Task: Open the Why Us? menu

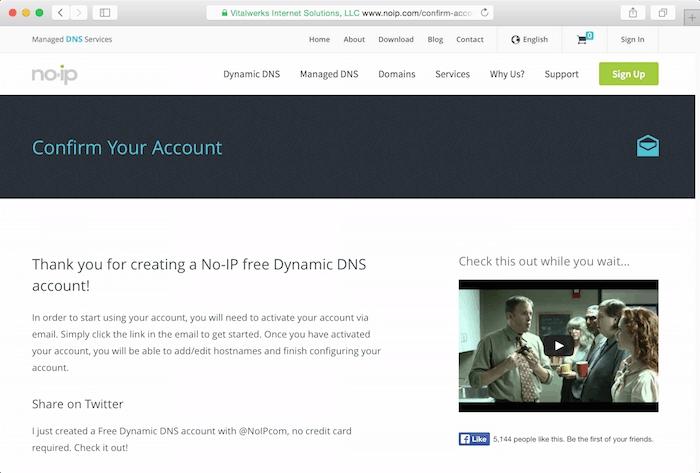Action: click(507, 74)
